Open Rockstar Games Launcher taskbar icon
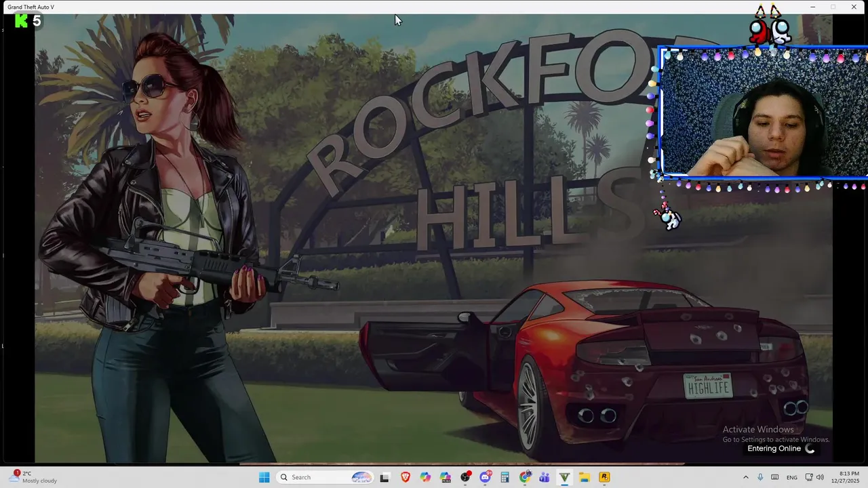Image resolution: width=868 pixels, height=488 pixels. [x=604, y=477]
